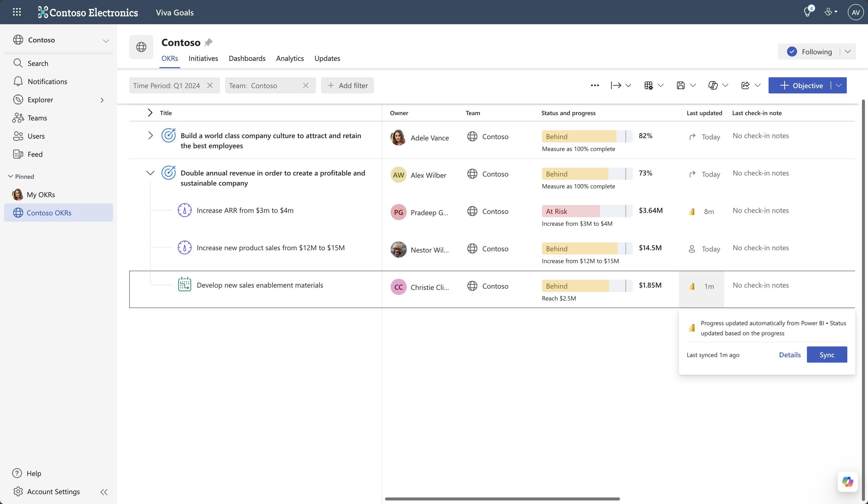
Task: Open the lightbulb notifications icon
Action: (x=807, y=12)
